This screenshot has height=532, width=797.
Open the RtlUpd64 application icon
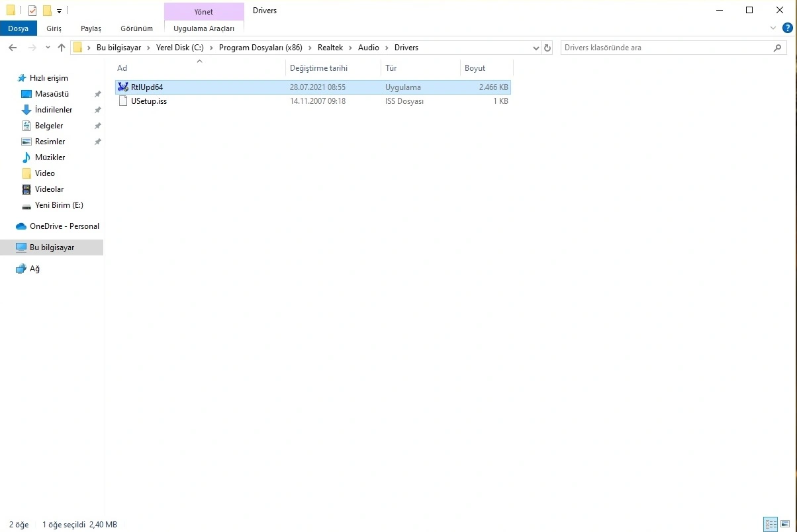[123, 87]
